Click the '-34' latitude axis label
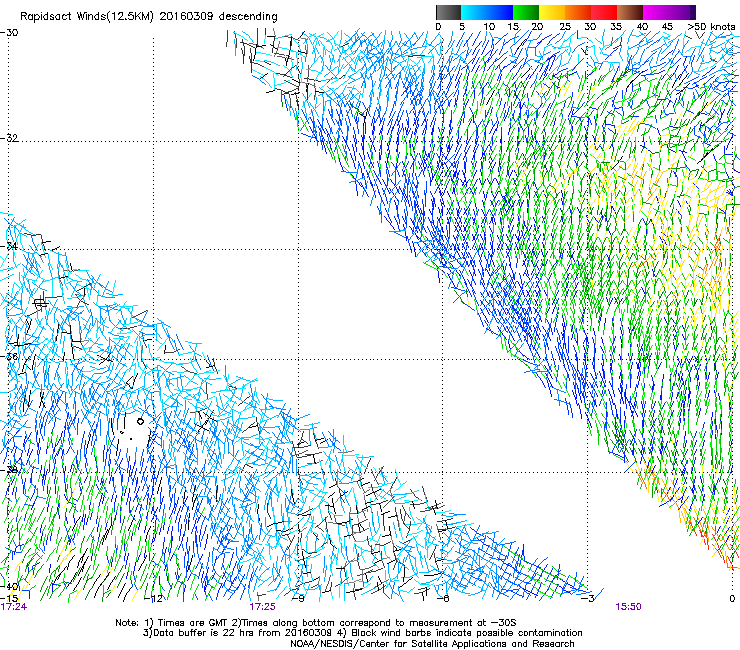Image resolution: width=740 pixels, height=650 pixels. click(x=9, y=246)
